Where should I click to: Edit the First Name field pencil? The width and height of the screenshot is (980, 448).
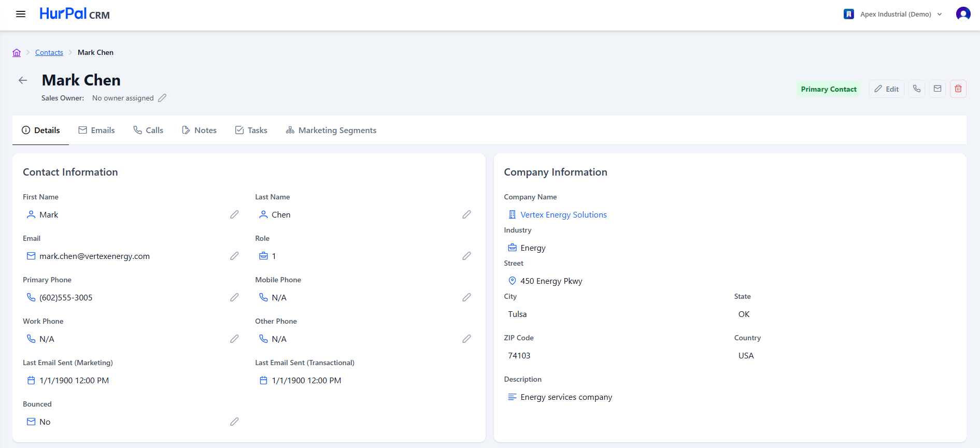pyautogui.click(x=234, y=214)
